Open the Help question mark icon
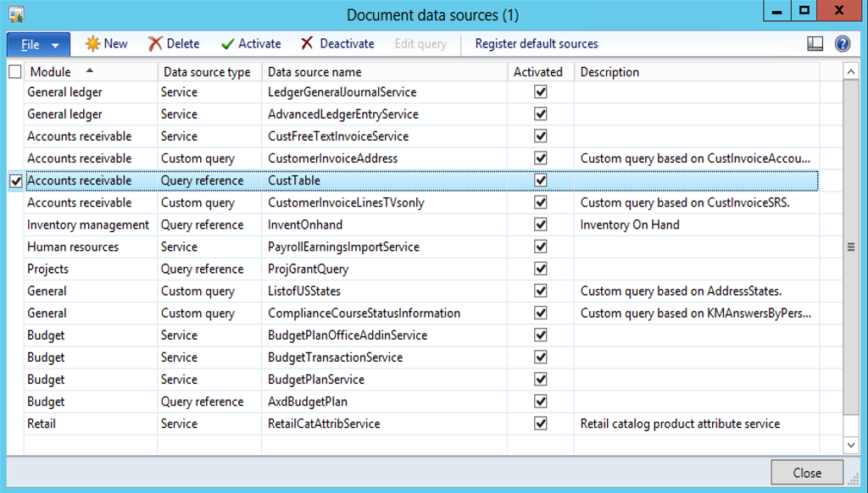Image resolution: width=868 pixels, height=493 pixels. pos(843,44)
